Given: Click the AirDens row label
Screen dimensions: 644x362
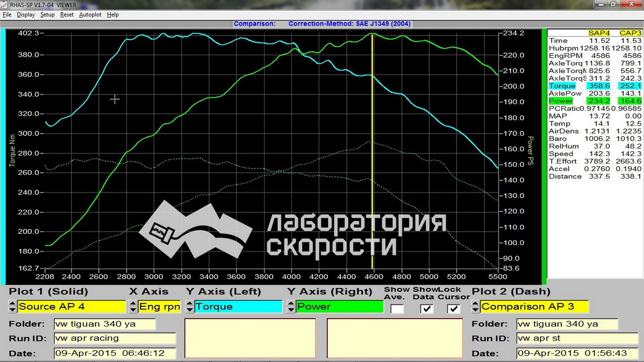Looking at the screenshot, I should click(563, 131).
